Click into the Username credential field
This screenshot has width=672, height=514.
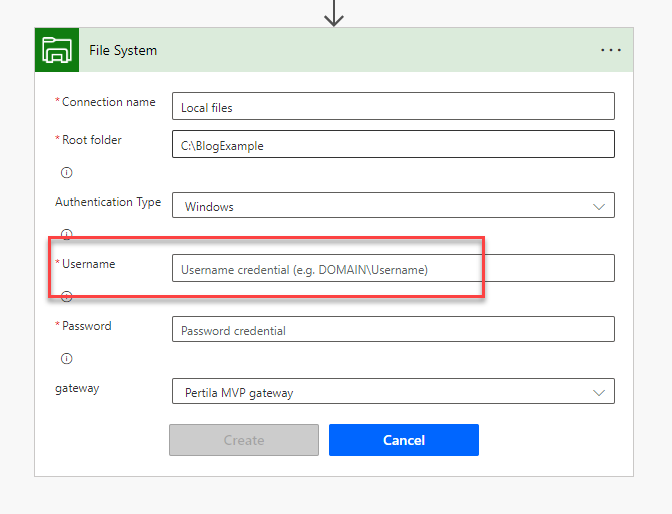click(x=392, y=268)
